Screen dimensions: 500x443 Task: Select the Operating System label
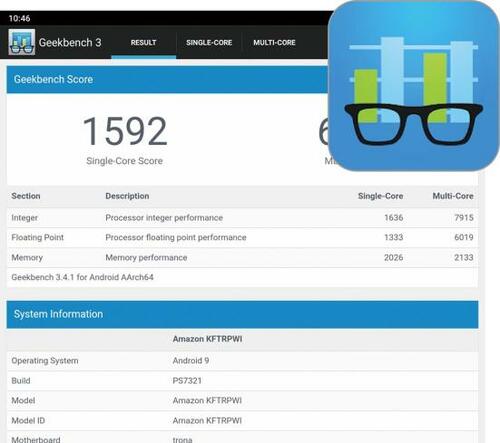(45, 361)
